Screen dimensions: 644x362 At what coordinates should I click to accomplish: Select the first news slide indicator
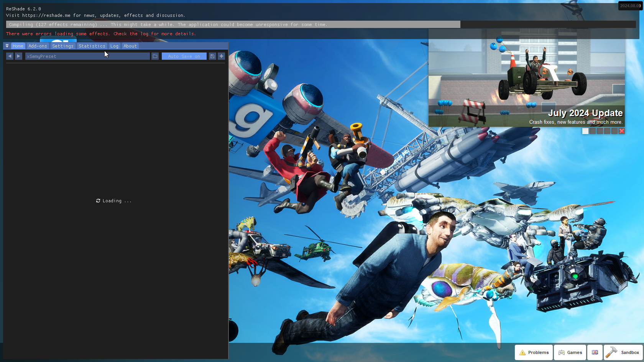tap(585, 131)
